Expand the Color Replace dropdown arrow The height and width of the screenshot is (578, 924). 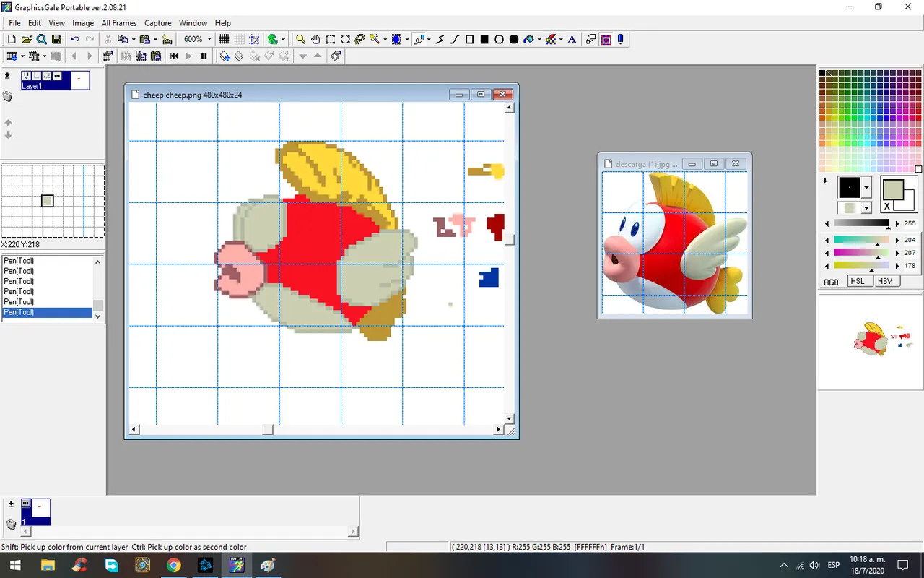pyautogui.click(x=561, y=39)
